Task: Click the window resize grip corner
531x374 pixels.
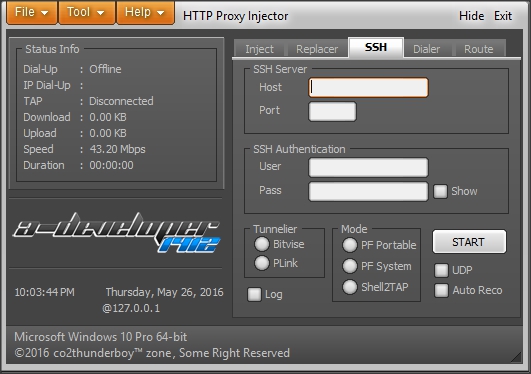Action: pos(516,356)
